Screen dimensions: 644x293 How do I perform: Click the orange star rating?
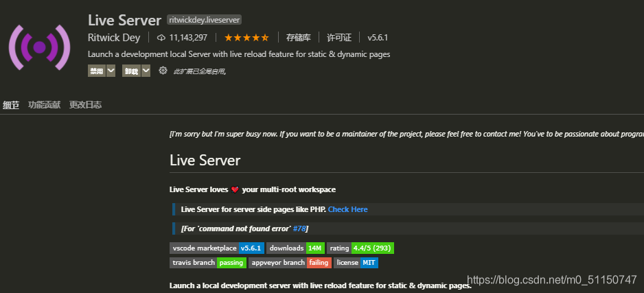[x=246, y=38]
